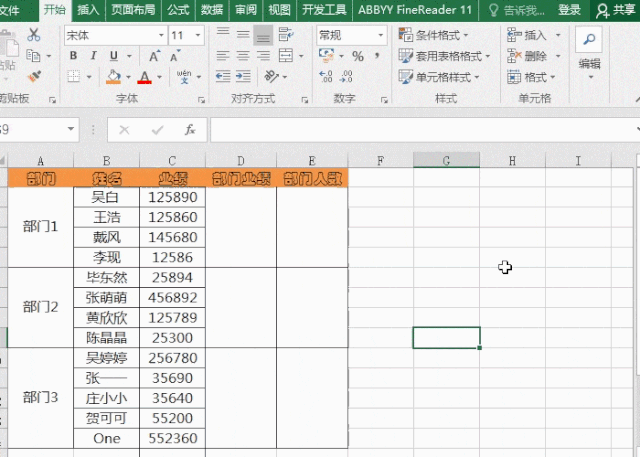This screenshot has height=457, width=640.
Task: Click the 告诉我 search box
Action: click(517, 10)
